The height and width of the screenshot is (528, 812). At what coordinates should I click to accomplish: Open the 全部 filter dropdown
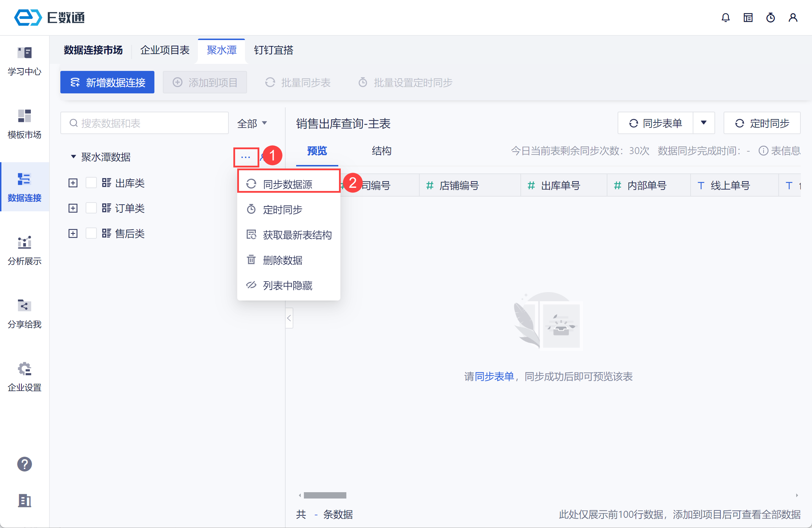[252, 123]
